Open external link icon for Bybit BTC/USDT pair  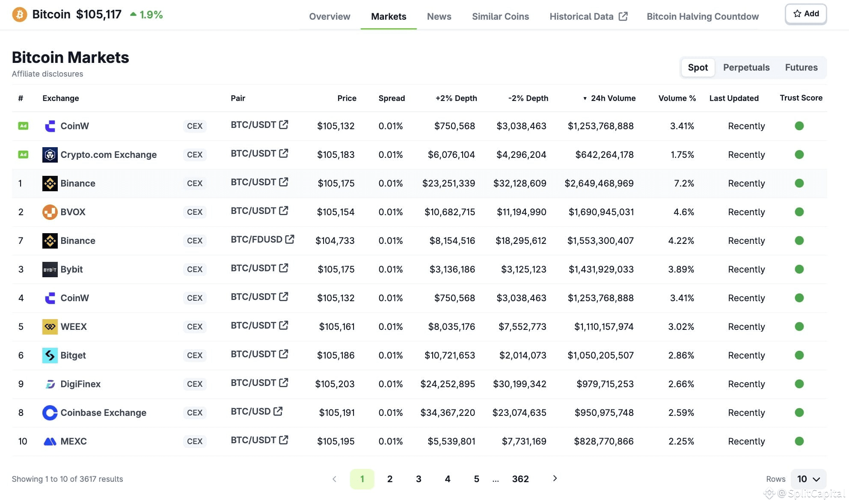coord(284,268)
